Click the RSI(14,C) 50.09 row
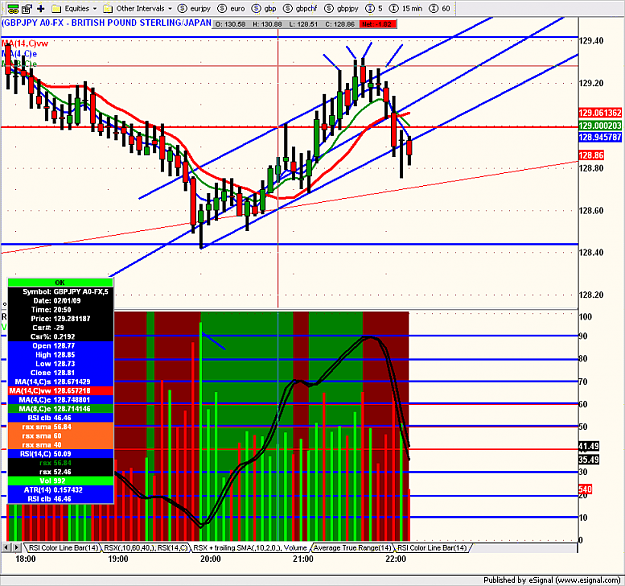Screen dimensions: 625x586 (x=61, y=454)
